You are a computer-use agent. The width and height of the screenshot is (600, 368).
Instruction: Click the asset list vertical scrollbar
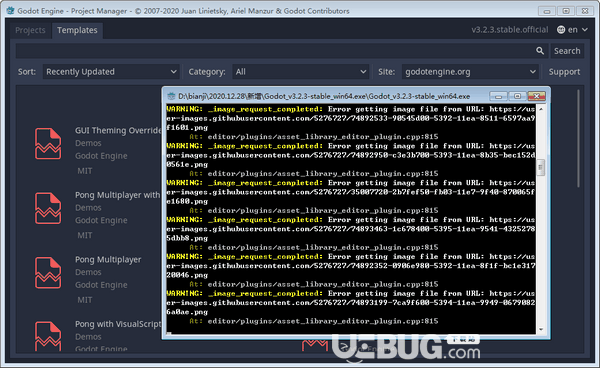coord(578,138)
